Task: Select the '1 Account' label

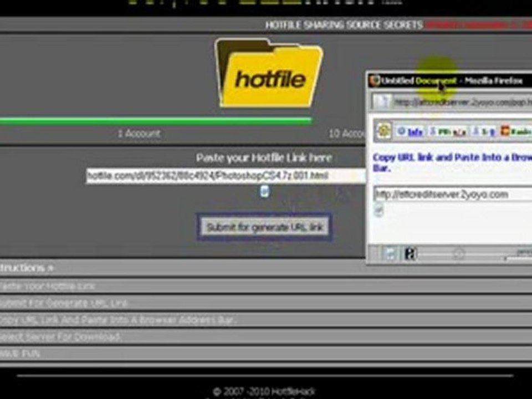Action: (139, 134)
